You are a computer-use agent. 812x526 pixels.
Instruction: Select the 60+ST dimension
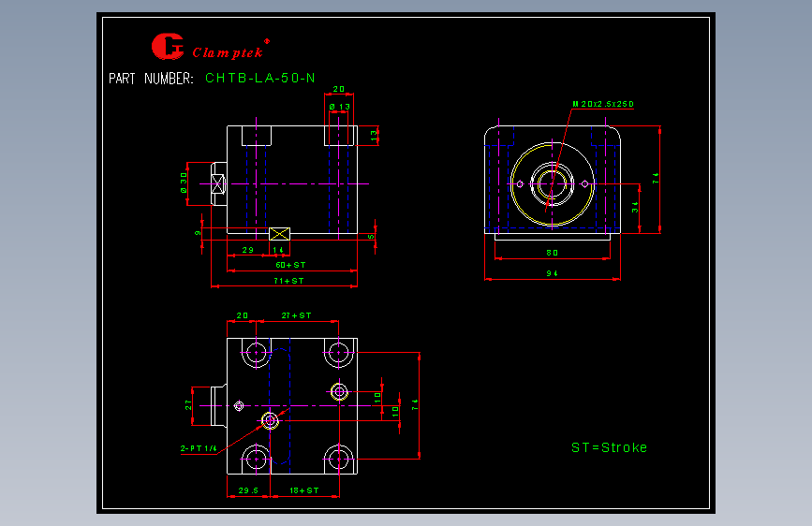pos(290,265)
